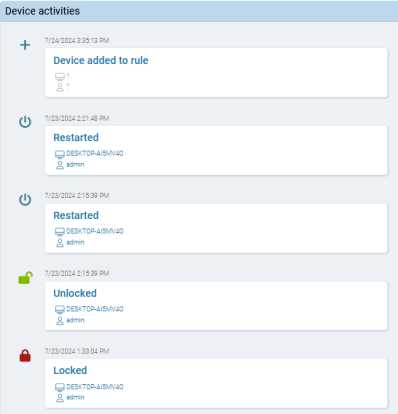Click DESKTOP-AI5MV40 in the Unlocked card
The width and height of the screenshot is (398, 414).
[x=95, y=309]
